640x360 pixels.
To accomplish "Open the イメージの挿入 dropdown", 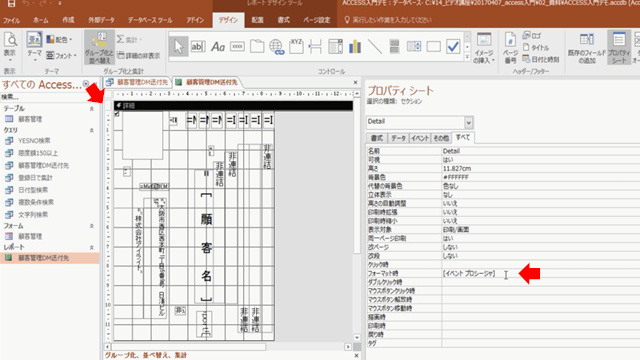I will tap(484, 48).
